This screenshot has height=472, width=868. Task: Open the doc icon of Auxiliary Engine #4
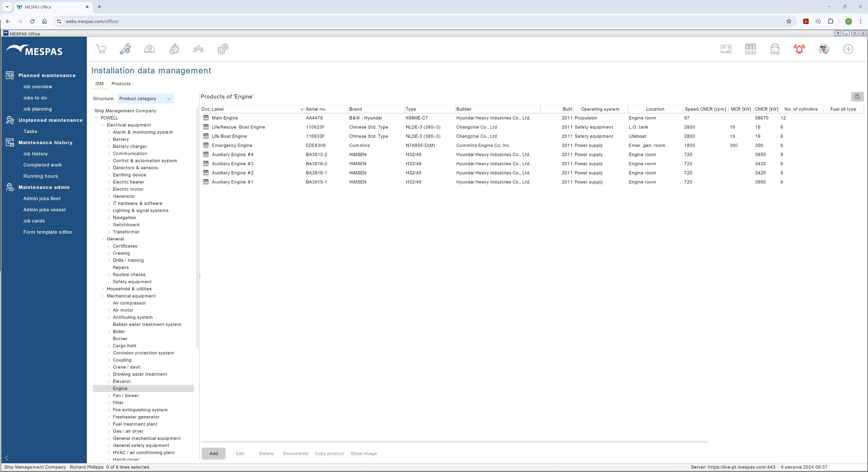tap(206, 154)
